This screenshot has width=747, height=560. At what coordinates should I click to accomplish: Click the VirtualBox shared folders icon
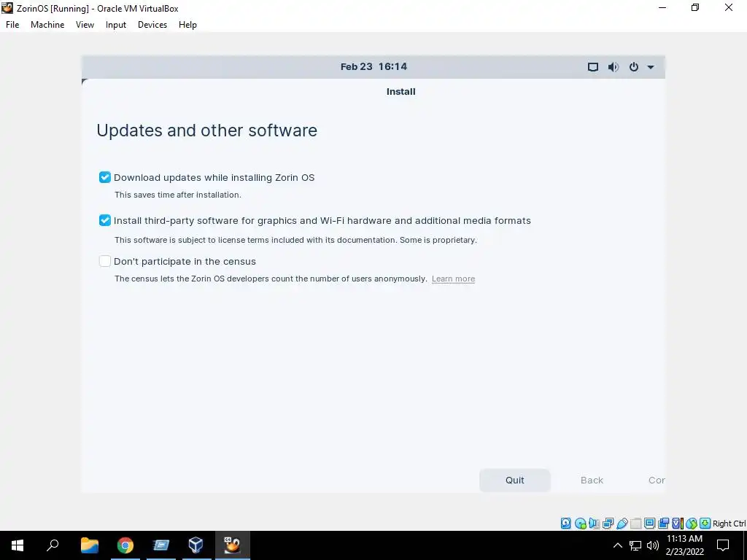(x=635, y=524)
